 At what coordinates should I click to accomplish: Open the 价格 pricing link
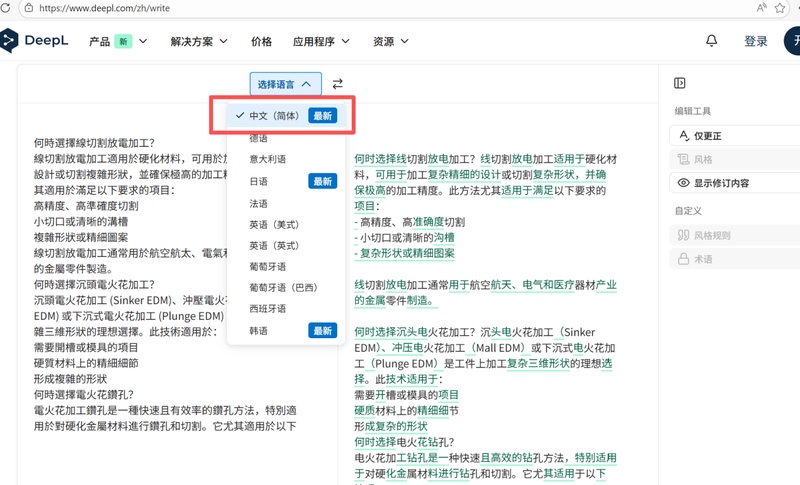click(261, 41)
